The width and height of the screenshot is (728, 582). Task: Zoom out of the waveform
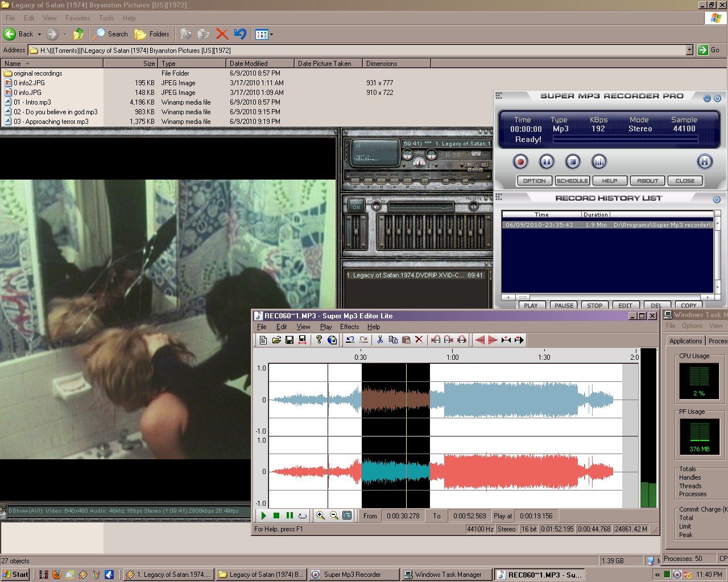(334, 516)
